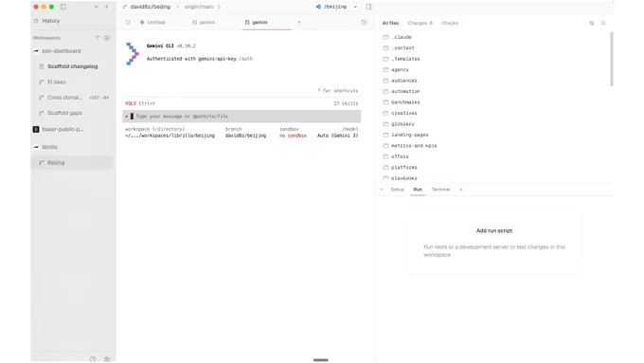
Task: Open the chat history clock icon
Action: [x=364, y=22]
